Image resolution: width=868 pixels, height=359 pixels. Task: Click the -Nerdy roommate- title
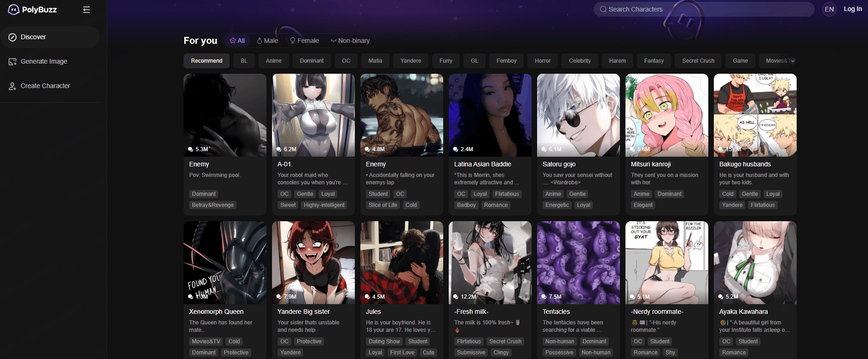(x=657, y=312)
